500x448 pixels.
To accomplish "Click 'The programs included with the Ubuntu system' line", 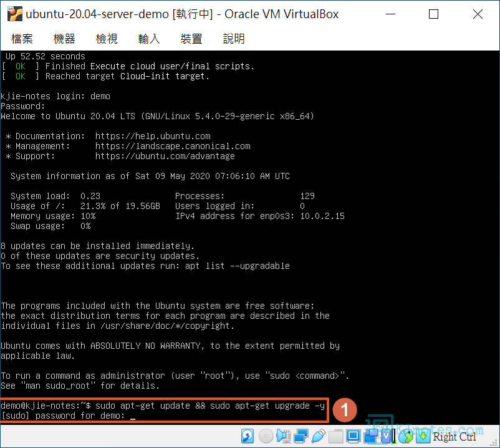I will pos(158,306).
